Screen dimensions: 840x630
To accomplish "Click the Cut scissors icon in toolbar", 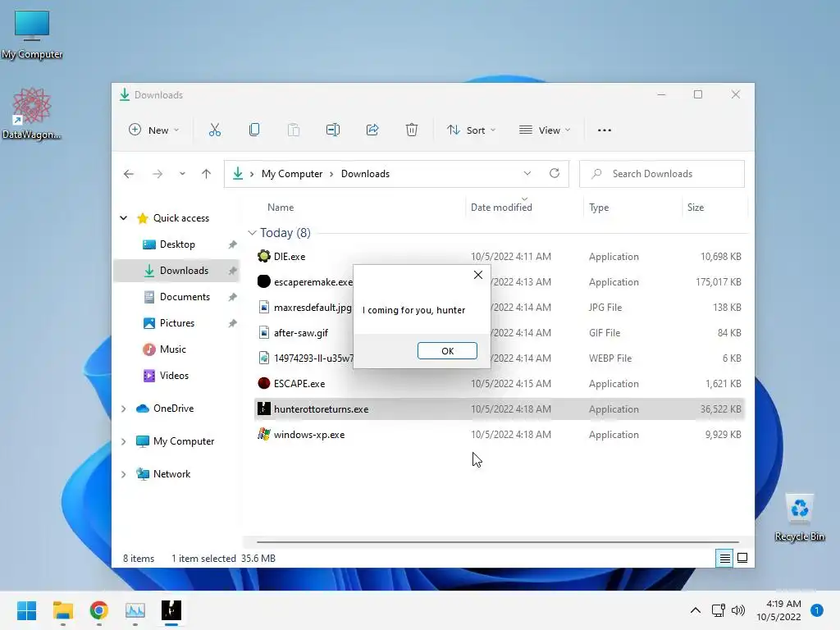I will (215, 130).
